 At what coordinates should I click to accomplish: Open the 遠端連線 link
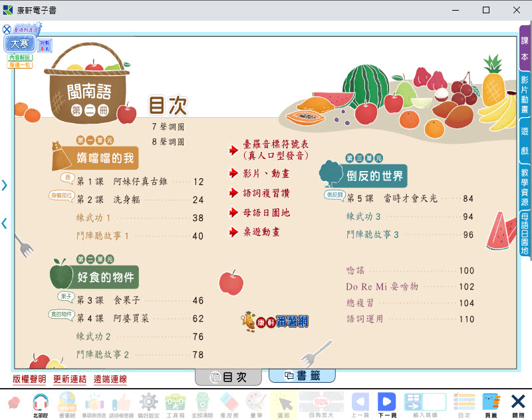pyautogui.click(x=110, y=379)
